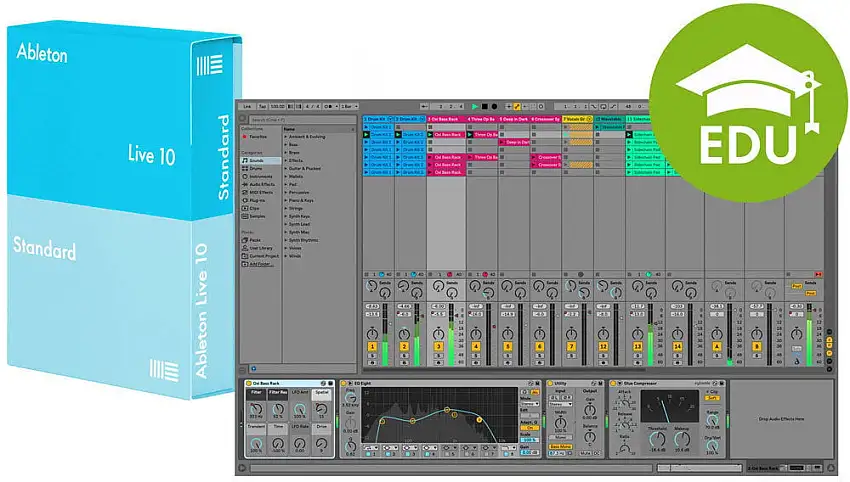Click the Spatial macro knob
Image resolution: width=850 pixels, height=482 pixels.
click(321, 409)
